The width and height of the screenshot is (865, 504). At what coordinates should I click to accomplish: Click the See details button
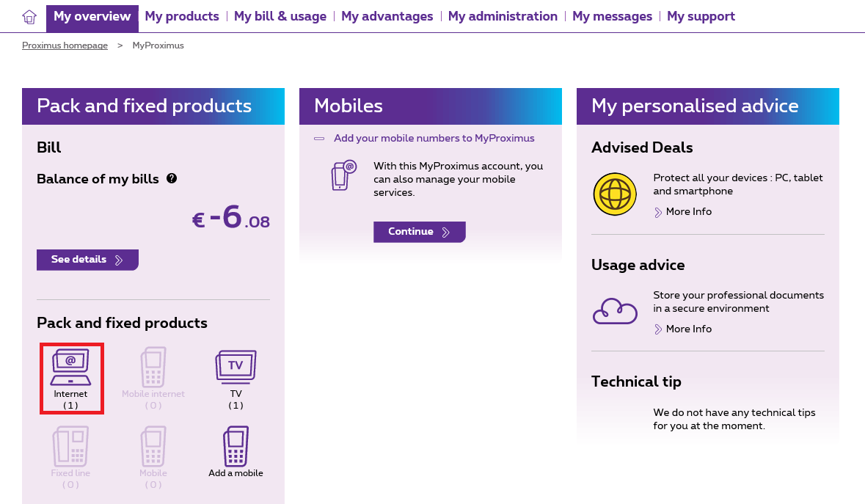tap(88, 260)
